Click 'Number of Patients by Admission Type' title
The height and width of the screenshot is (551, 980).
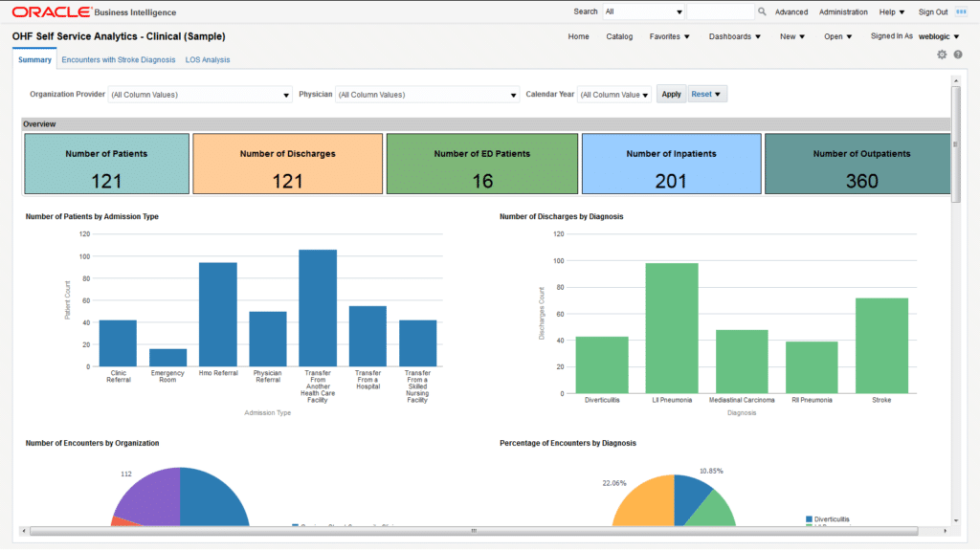point(92,217)
